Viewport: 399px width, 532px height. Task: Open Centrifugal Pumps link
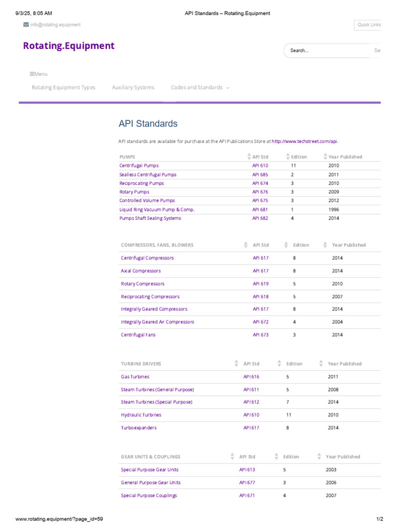pyautogui.click(x=139, y=166)
